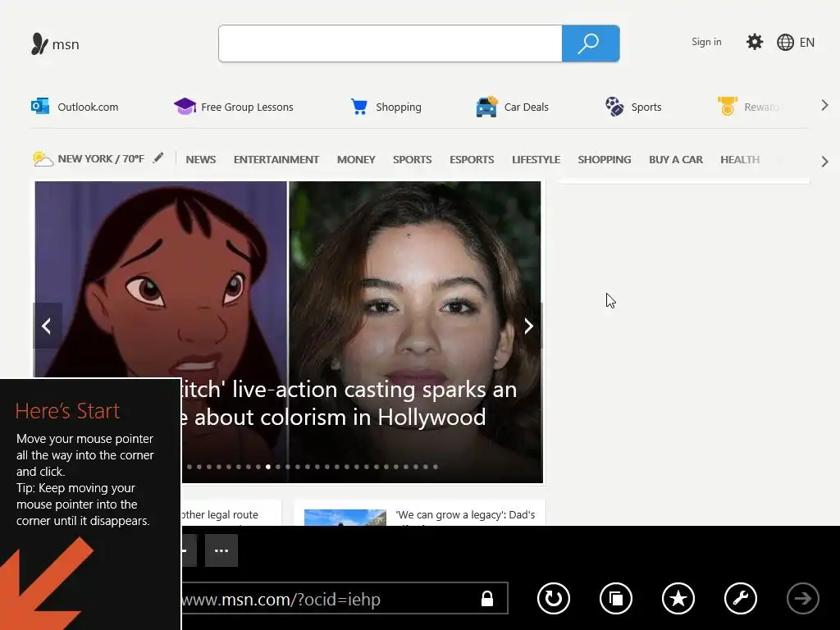Viewport: 840px width, 630px height.
Task: Show previous carousel slide
Action: [47, 326]
